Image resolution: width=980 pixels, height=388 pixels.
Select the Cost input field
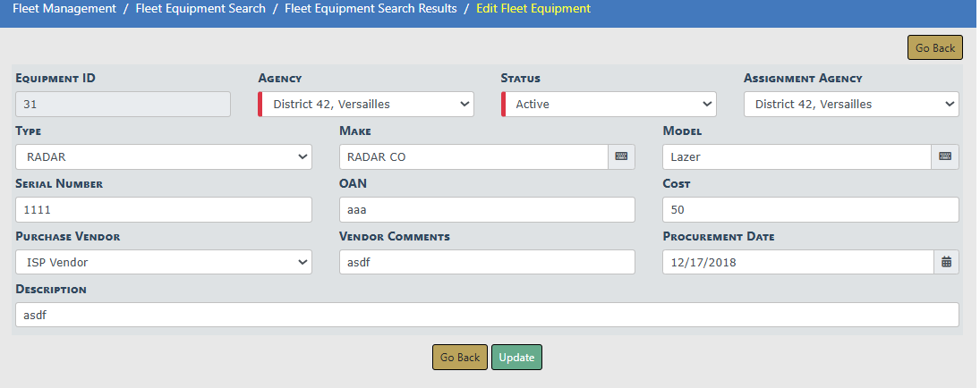click(810, 210)
